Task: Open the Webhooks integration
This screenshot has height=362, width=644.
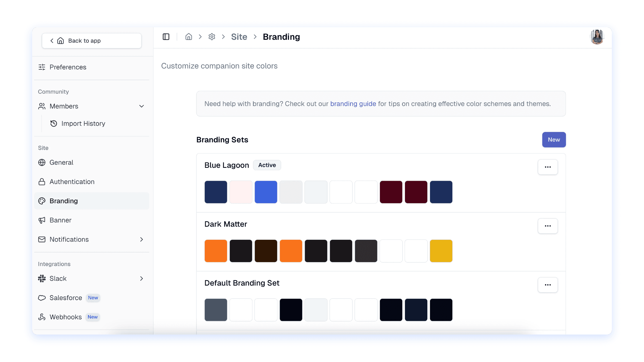Action: 66,317
